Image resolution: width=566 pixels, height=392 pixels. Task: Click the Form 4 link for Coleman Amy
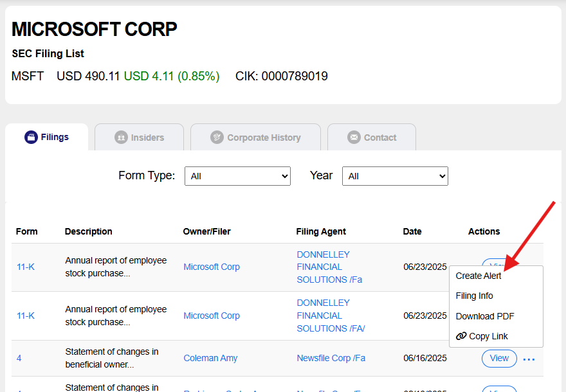pyautogui.click(x=19, y=358)
